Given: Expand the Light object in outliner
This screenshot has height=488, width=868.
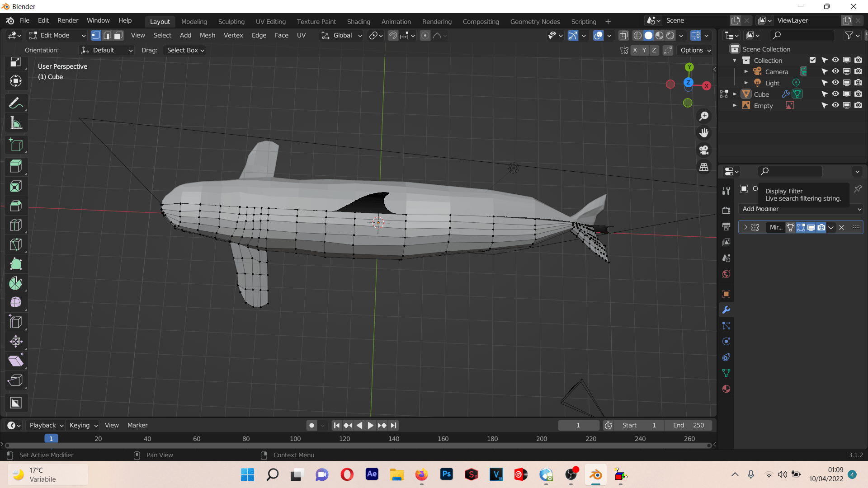Looking at the screenshot, I should click(x=746, y=83).
